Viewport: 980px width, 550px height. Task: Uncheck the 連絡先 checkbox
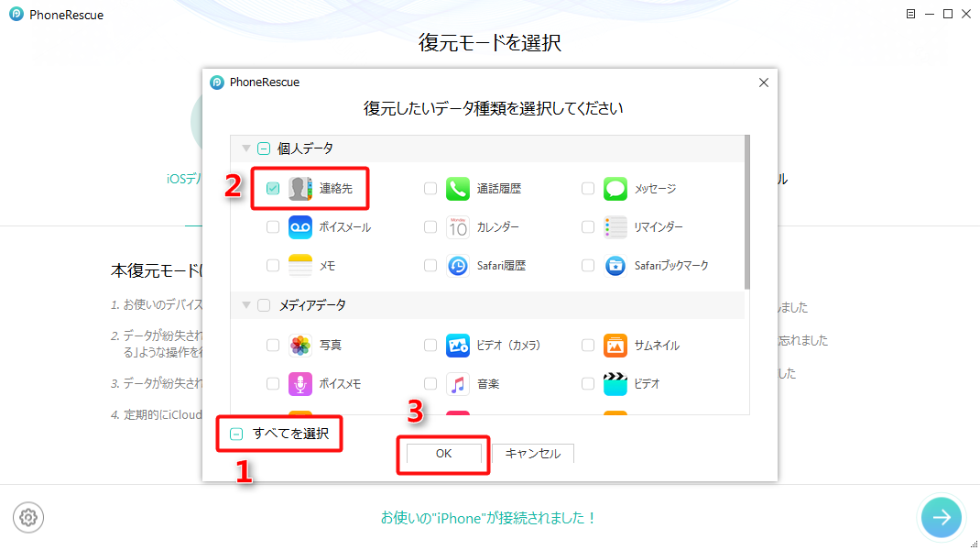tap(273, 188)
